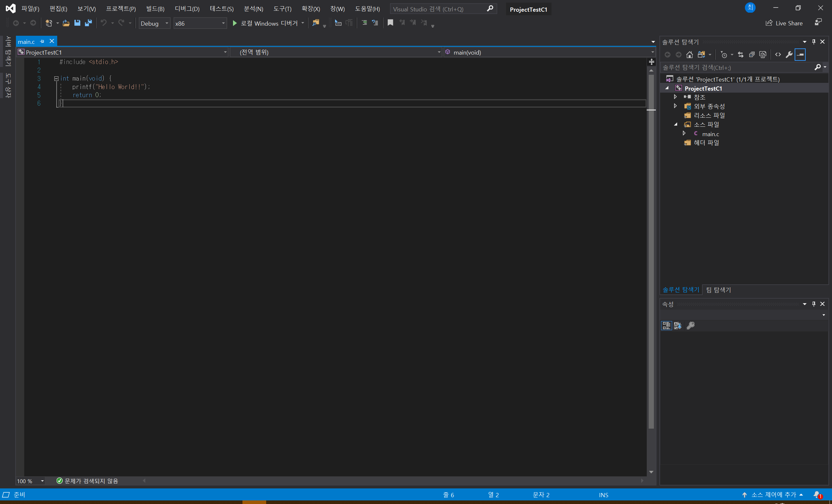Toggle Categorized view in the Properties panel
The height and width of the screenshot is (504, 832).
point(666,325)
